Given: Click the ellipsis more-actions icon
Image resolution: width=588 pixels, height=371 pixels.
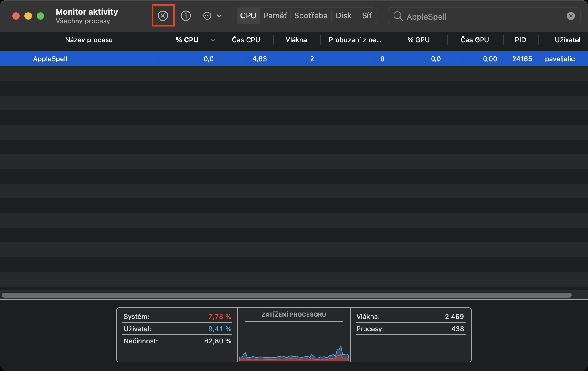Looking at the screenshot, I should tap(207, 16).
